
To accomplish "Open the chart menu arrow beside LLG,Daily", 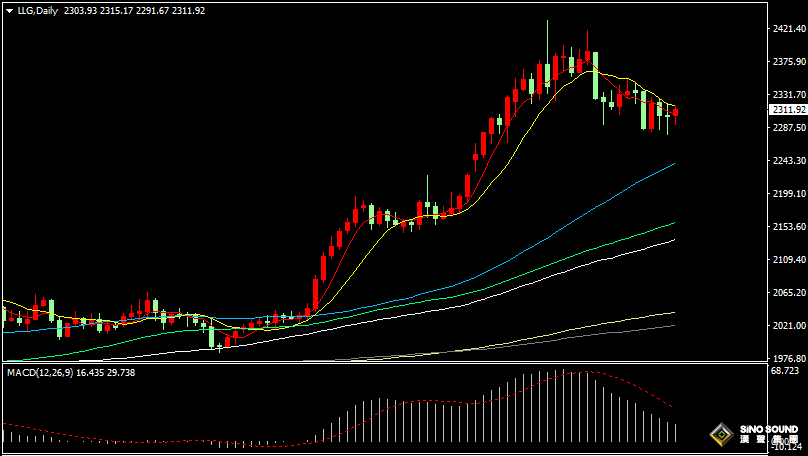I will coord(8,10).
